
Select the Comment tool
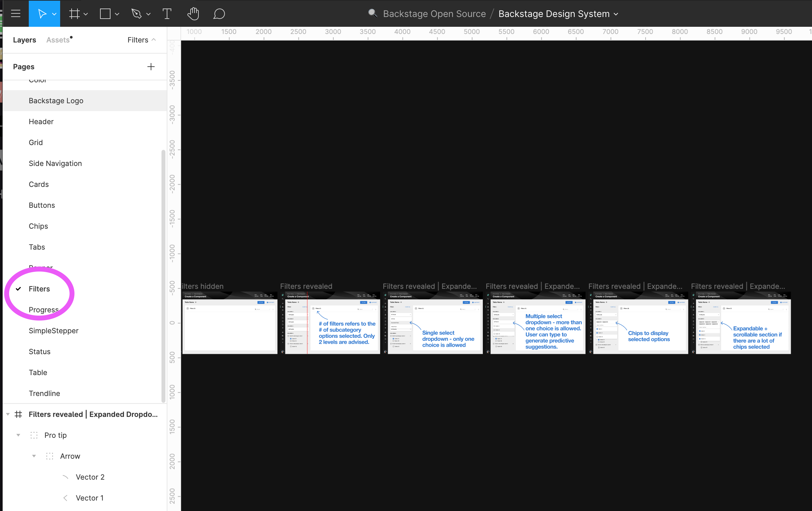click(x=219, y=14)
